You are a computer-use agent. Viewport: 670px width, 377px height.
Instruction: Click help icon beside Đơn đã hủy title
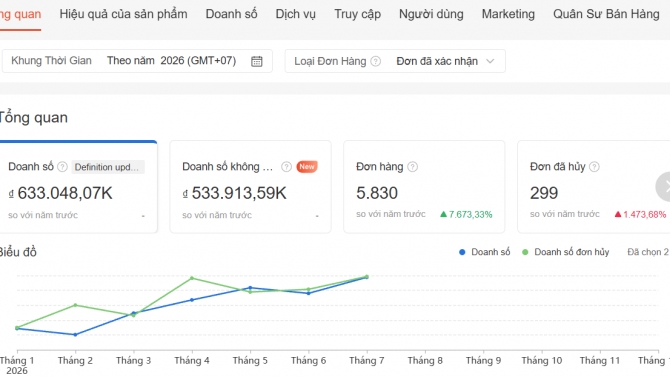click(x=594, y=167)
